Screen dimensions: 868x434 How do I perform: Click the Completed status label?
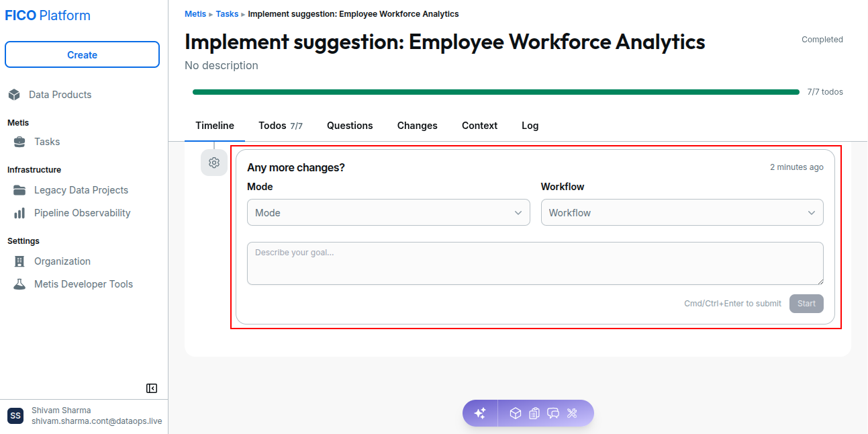822,40
